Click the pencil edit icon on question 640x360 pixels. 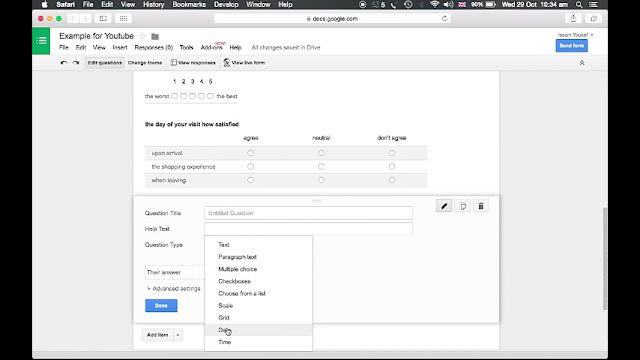click(444, 206)
